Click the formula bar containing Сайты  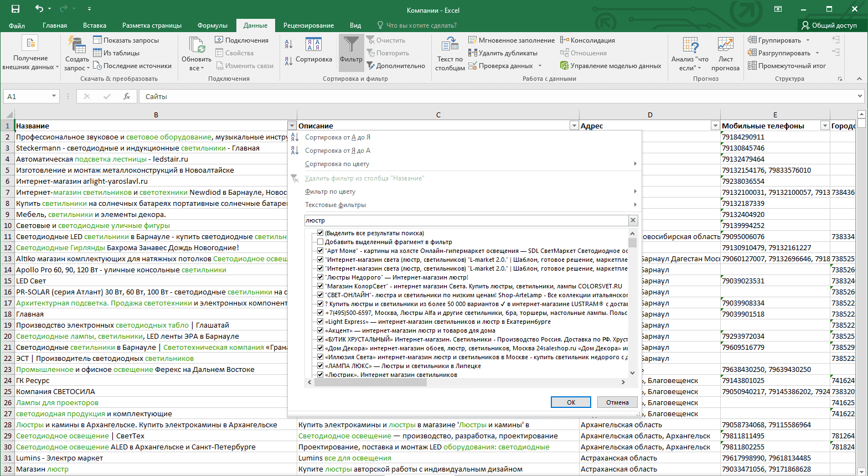click(497, 96)
